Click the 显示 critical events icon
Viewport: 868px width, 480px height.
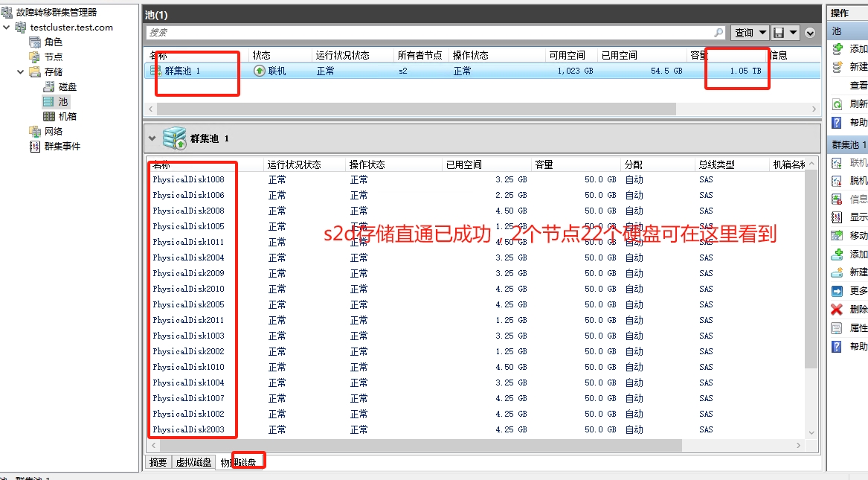click(x=837, y=217)
